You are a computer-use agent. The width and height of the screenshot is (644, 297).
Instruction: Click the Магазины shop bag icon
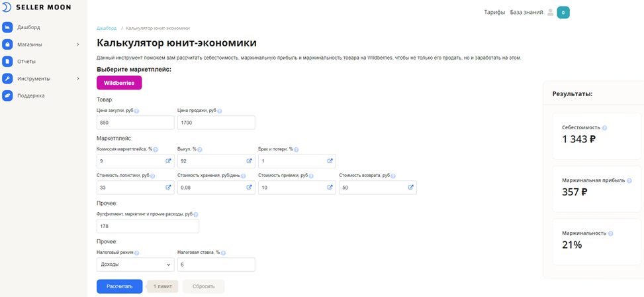[x=7, y=44]
